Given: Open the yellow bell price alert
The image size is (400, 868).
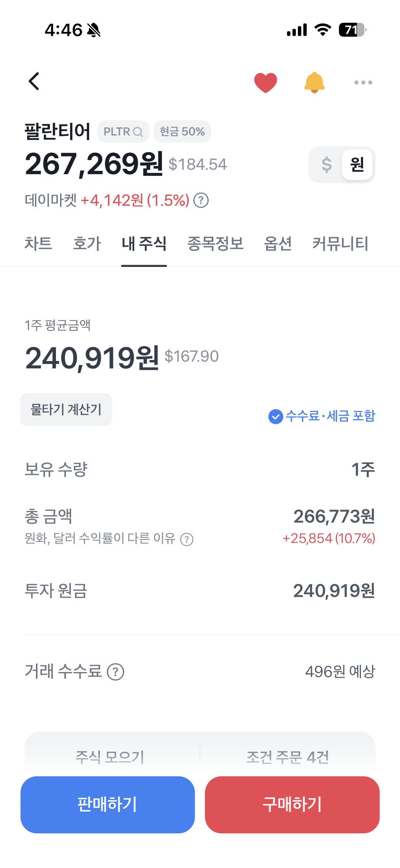Looking at the screenshot, I should click(x=314, y=83).
